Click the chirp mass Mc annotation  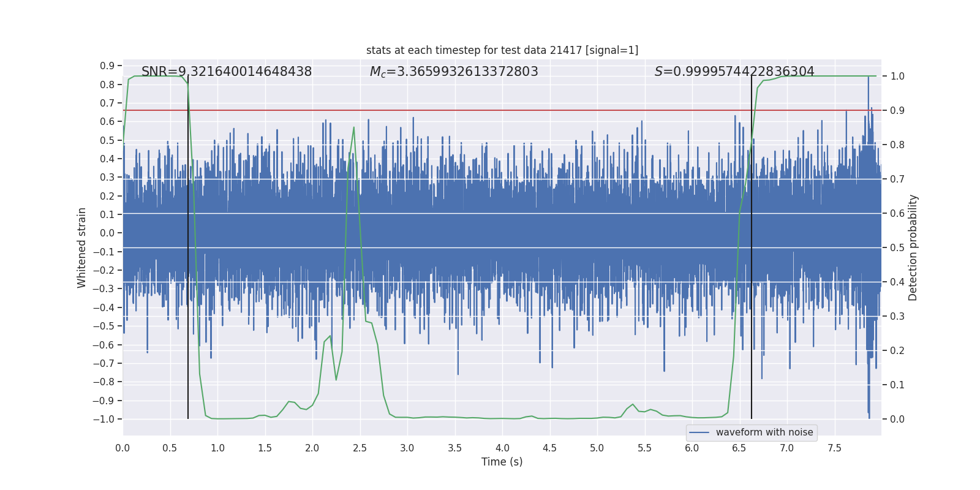coord(454,72)
